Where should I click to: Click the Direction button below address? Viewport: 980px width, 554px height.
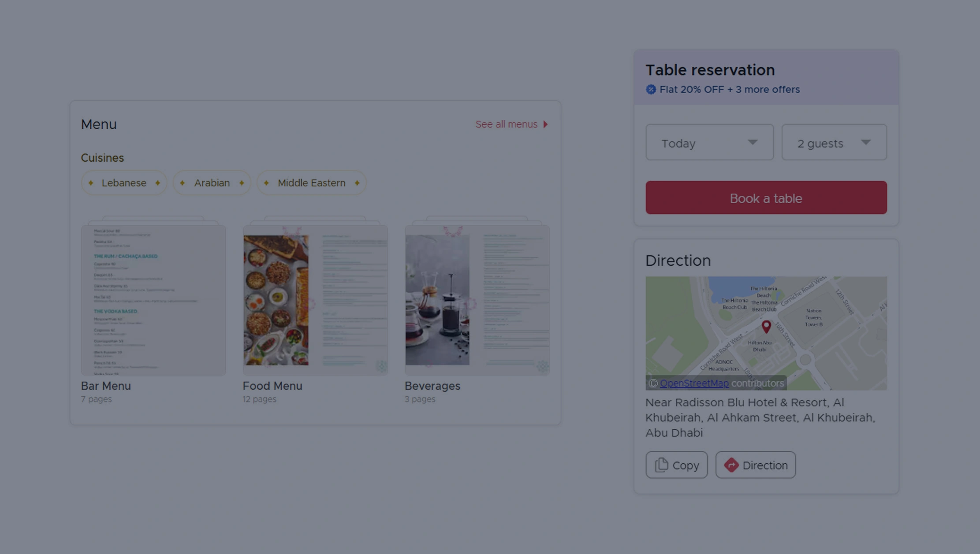point(756,465)
